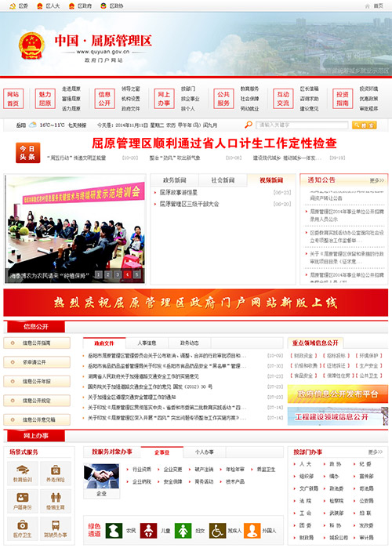Click the green 妇女 woman icon
Image resolution: width=392 pixels, height=548 pixels.
(183, 531)
